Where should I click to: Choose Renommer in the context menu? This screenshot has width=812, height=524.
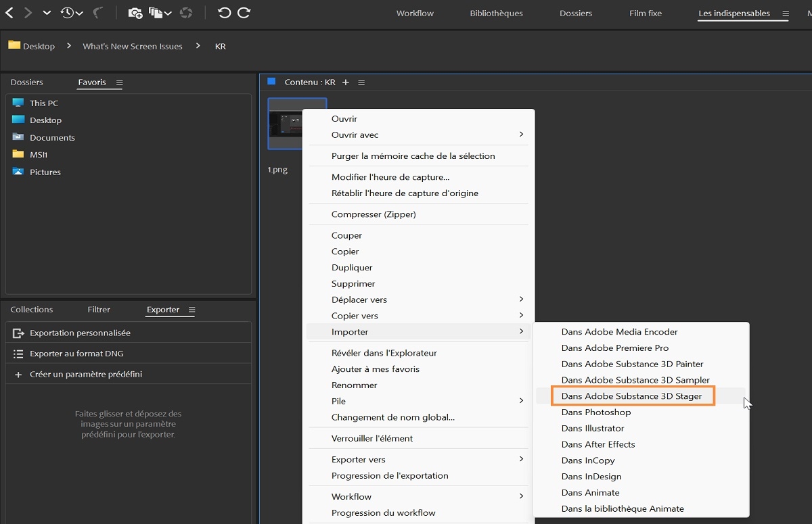[354, 385]
